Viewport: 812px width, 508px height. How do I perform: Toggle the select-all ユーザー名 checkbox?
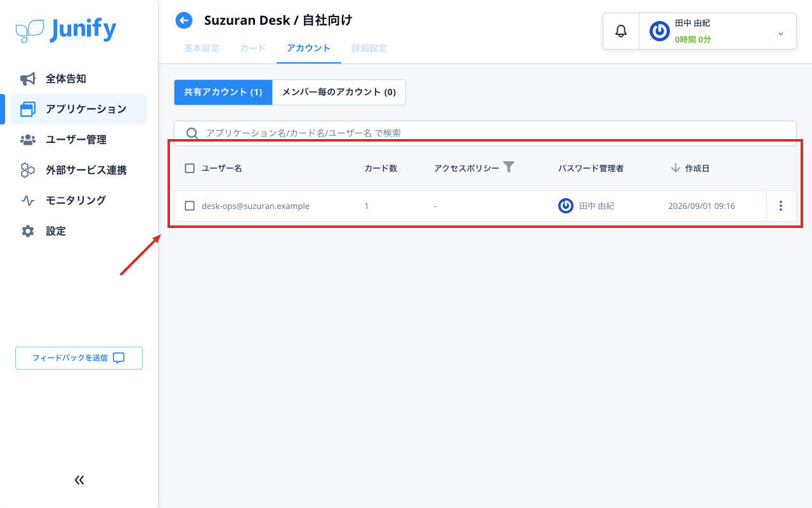point(190,168)
